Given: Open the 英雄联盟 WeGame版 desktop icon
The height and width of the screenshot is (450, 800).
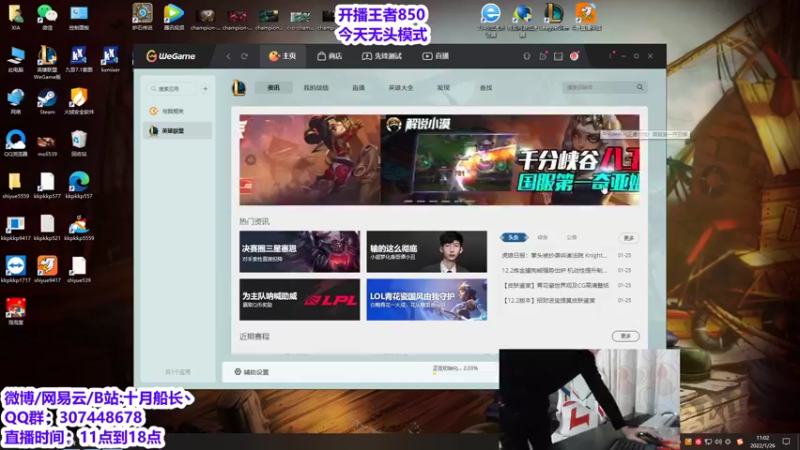Looking at the screenshot, I should (47, 62).
